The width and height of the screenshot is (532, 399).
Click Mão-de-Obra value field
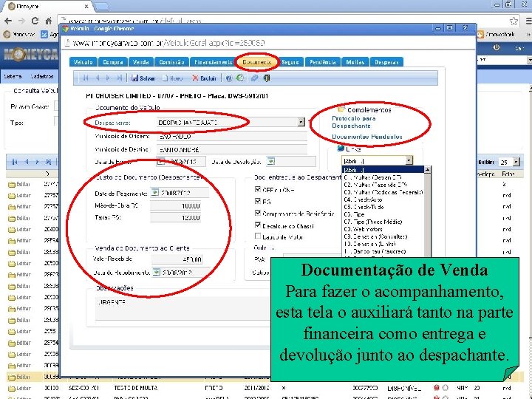[175, 205]
